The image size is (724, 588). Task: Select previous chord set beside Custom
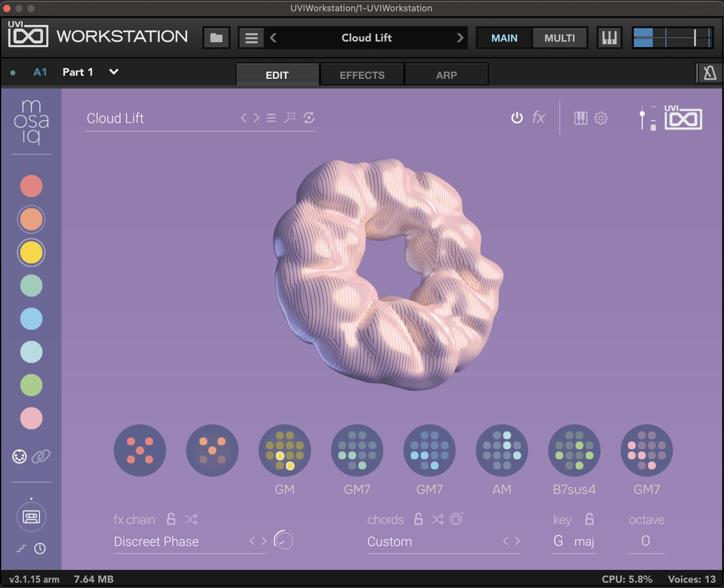click(506, 542)
